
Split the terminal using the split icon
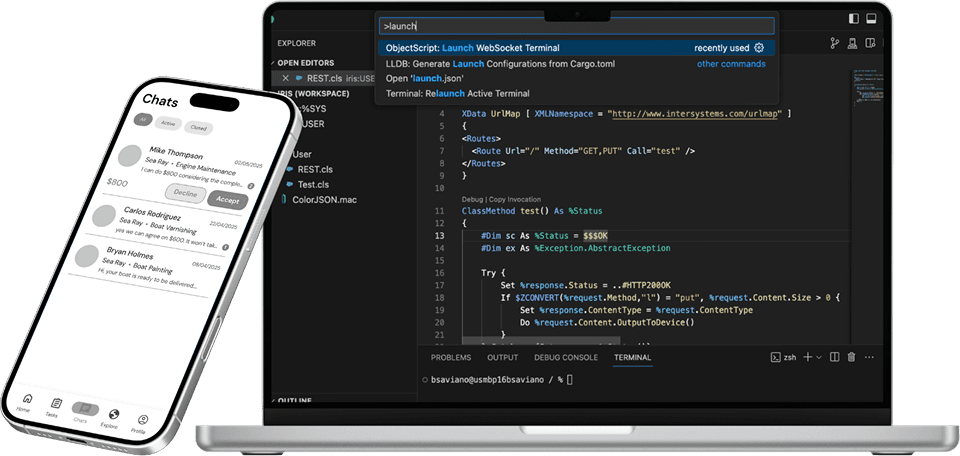click(835, 357)
